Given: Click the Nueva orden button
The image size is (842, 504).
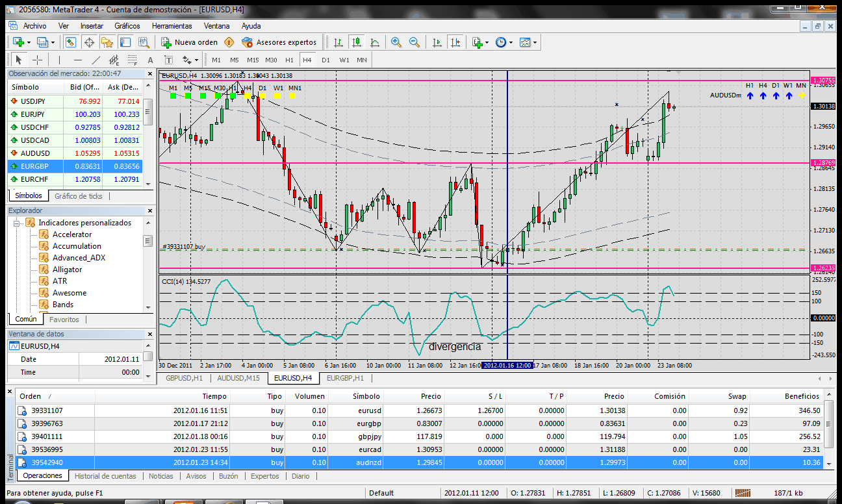Looking at the screenshot, I should click(190, 42).
